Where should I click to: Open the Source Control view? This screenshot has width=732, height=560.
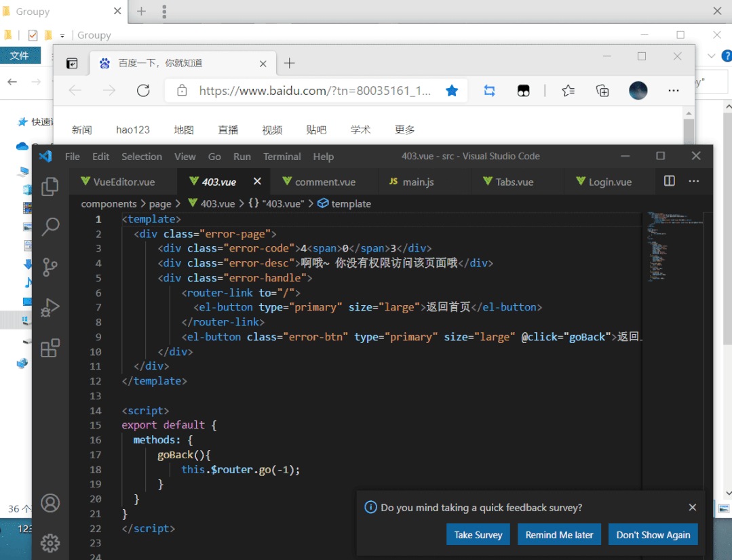click(50, 267)
